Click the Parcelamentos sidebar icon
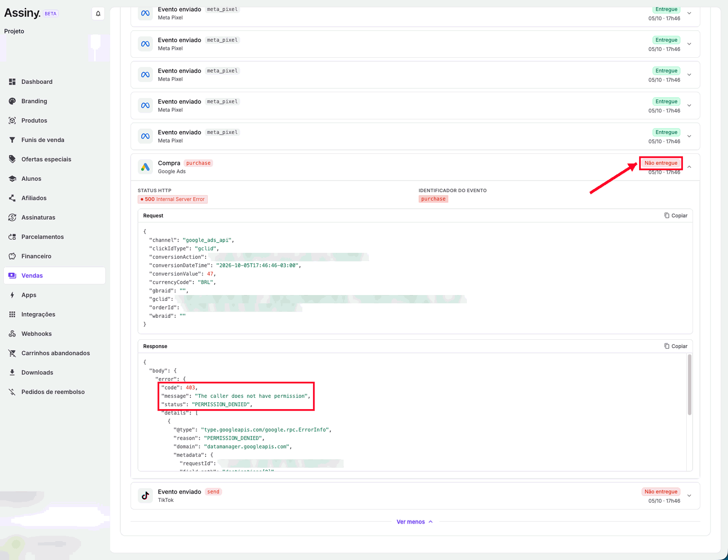Viewport: 728px width, 560px height. click(12, 237)
